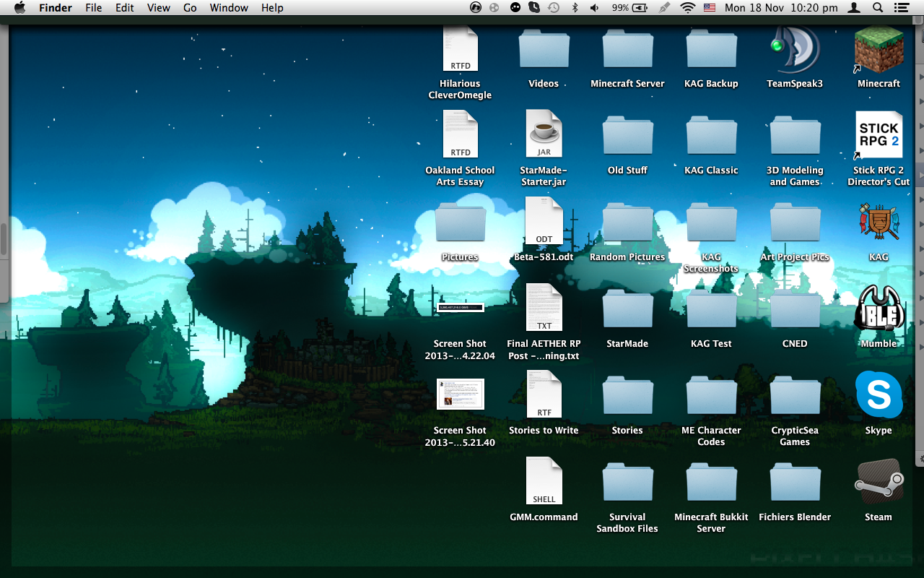Screen dimensions: 924x578
Task: Select the CrypticSea Games folder
Action: point(795,396)
